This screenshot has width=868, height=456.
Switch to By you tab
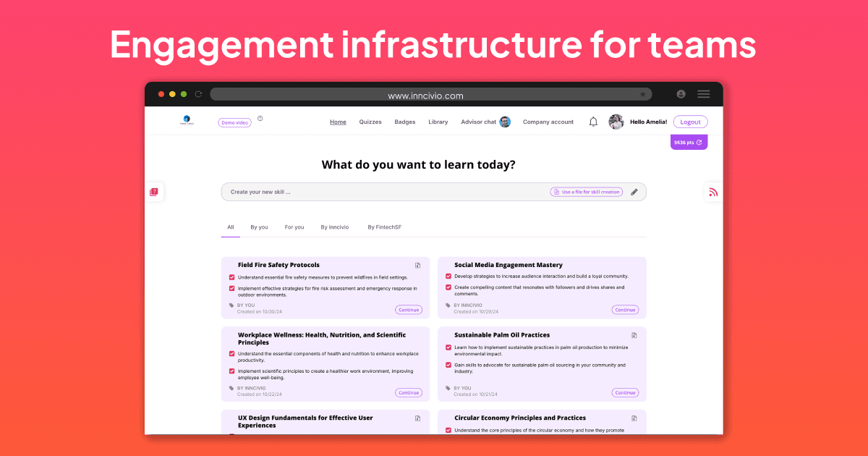click(x=259, y=227)
